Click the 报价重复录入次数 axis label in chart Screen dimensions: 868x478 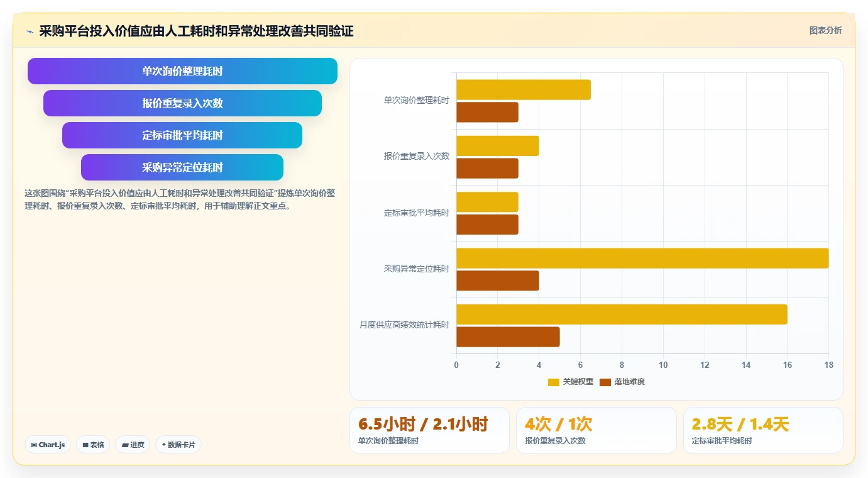[417, 156]
